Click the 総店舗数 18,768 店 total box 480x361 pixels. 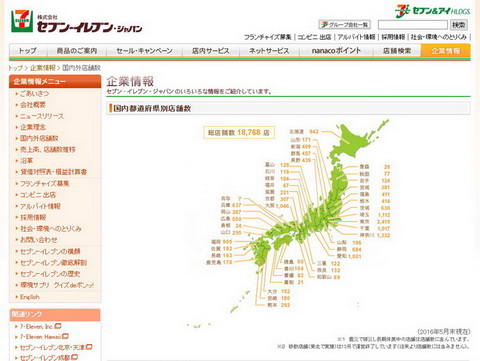[x=239, y=132]
